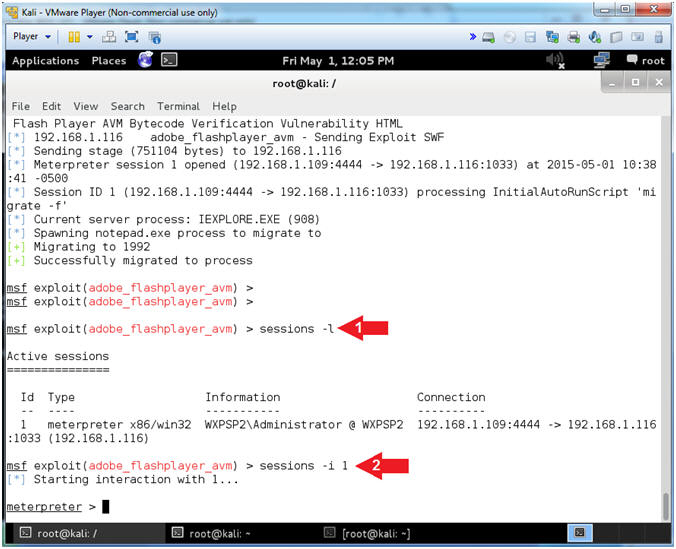Click the printer device icon
The width and height of the screenshot is (676, 549).
tap(573, 38)
